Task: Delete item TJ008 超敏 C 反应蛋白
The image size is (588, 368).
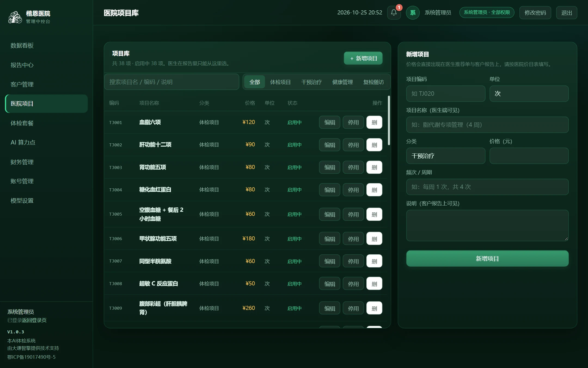Action: [374, 284]
